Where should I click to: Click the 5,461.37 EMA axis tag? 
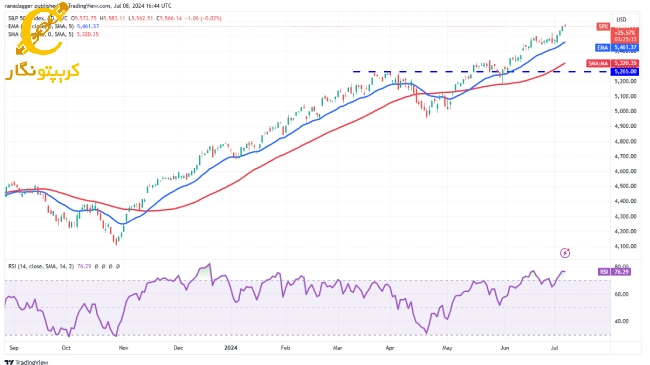pyautogui.click(x=625, y=48)
